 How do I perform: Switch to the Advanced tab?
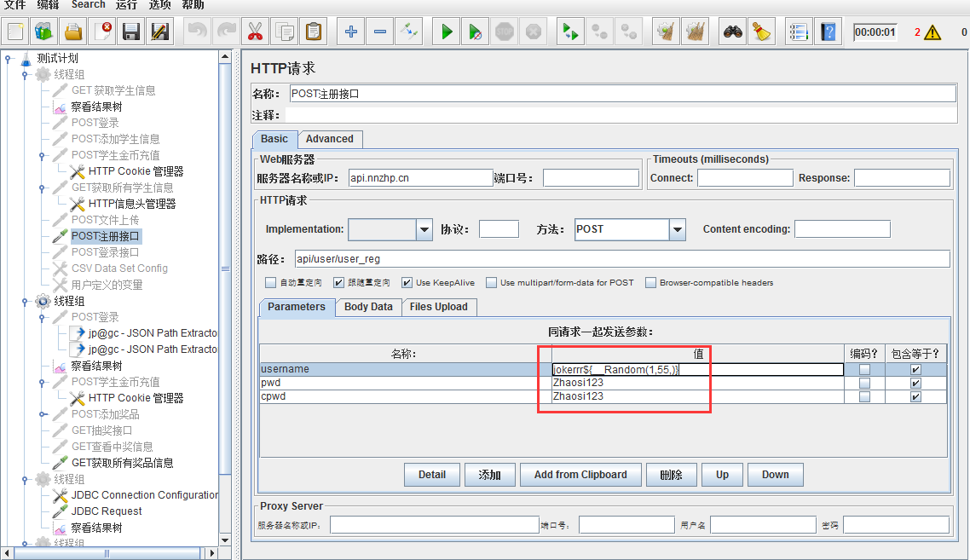pyautogui.click(x=329, y=139)
